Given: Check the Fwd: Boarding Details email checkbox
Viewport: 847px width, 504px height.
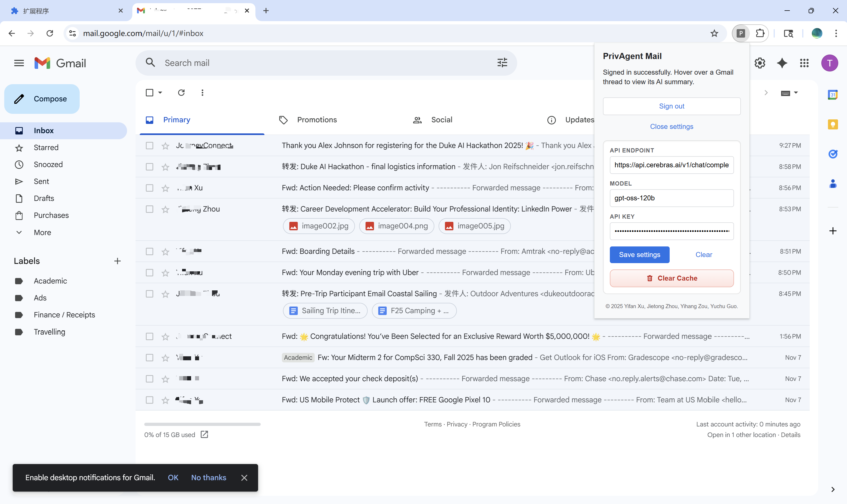Looking at the screenshot, I should [150, 251].
